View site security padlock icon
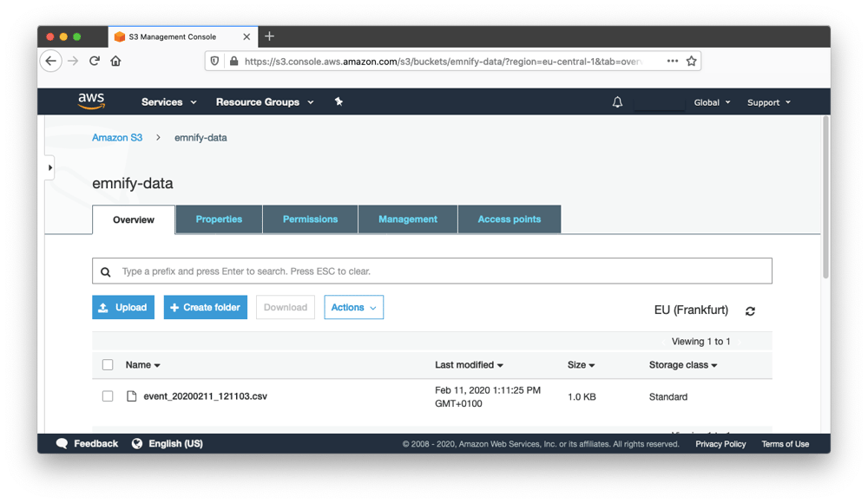The image size is (868, 503). click(x=234, y=61)
